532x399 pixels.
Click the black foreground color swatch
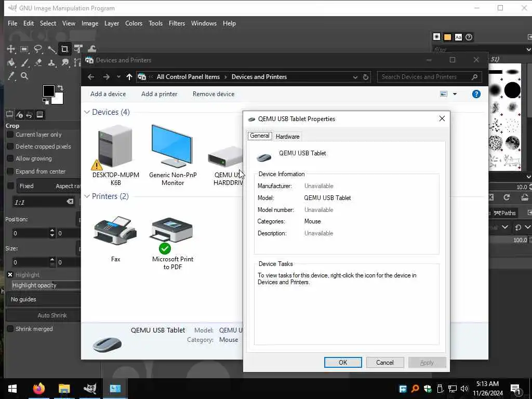[48, 90]
